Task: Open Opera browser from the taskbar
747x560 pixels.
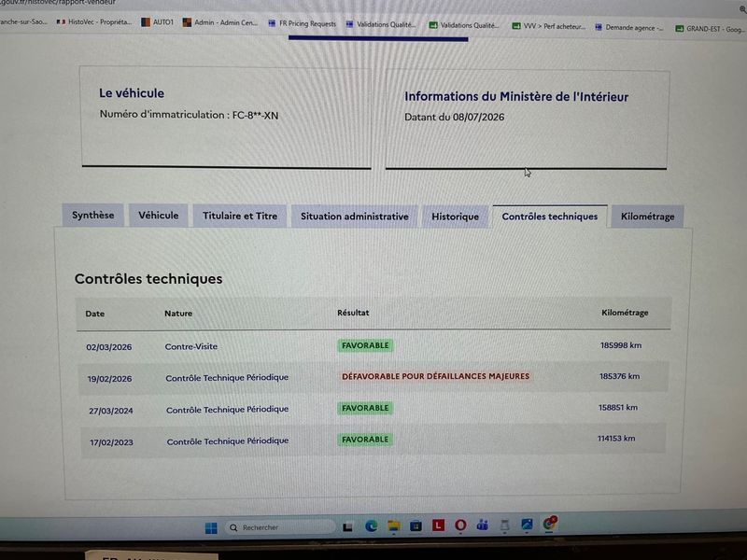Action: (460, 525)
